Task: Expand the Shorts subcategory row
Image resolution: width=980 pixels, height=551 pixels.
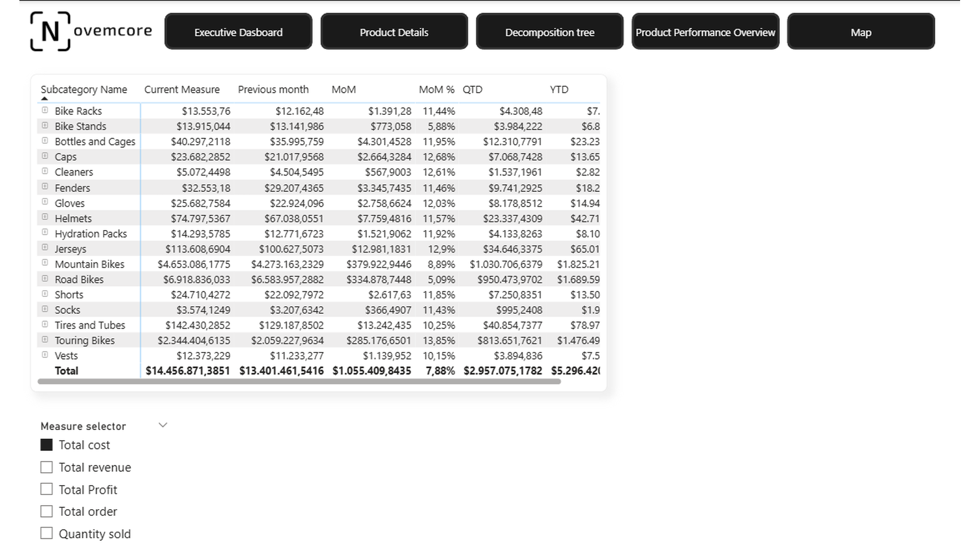Action: point(45,294)
